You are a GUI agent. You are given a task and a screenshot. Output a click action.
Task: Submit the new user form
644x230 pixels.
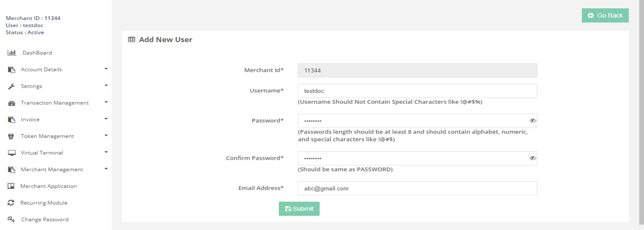click(299, 209)
